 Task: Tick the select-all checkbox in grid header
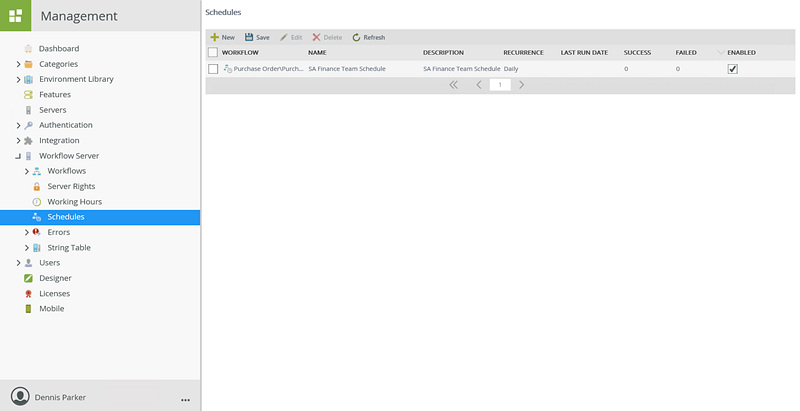213,52
